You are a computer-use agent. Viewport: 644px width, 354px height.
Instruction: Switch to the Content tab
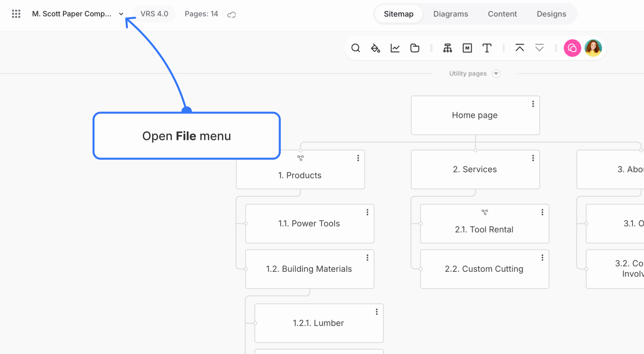click(502, 14)
